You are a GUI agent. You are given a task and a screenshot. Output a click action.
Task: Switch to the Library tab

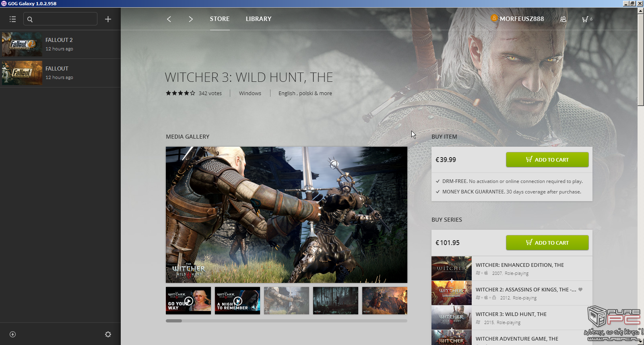258,19
